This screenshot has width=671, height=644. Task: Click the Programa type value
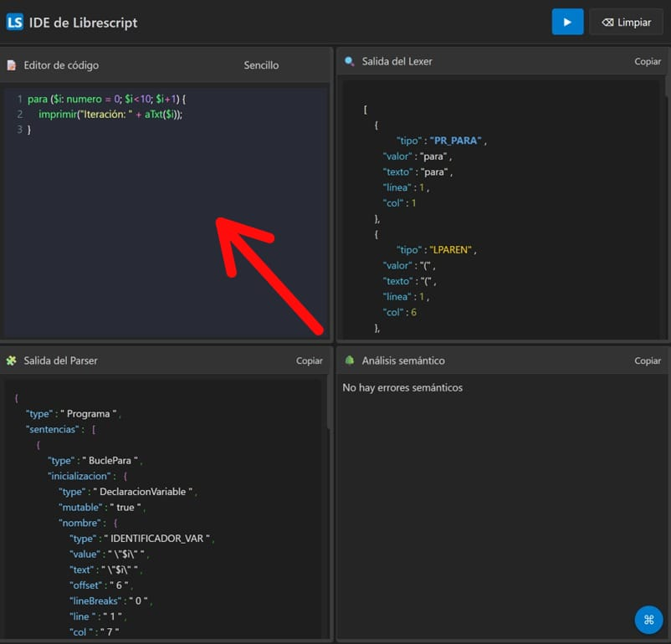click(x=88, y=414)
